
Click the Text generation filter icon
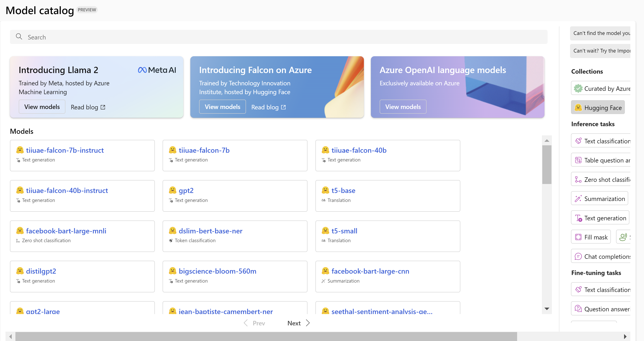point(578,218)
